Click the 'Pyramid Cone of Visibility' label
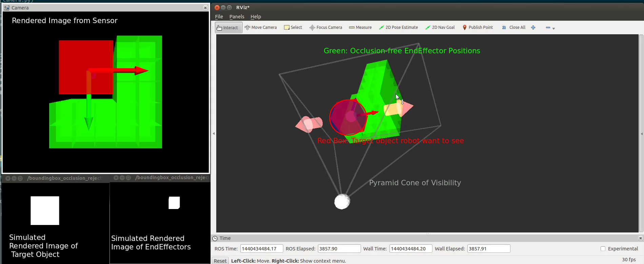The image size is (644, 264). pyautogui.click(x=415, y=183)
